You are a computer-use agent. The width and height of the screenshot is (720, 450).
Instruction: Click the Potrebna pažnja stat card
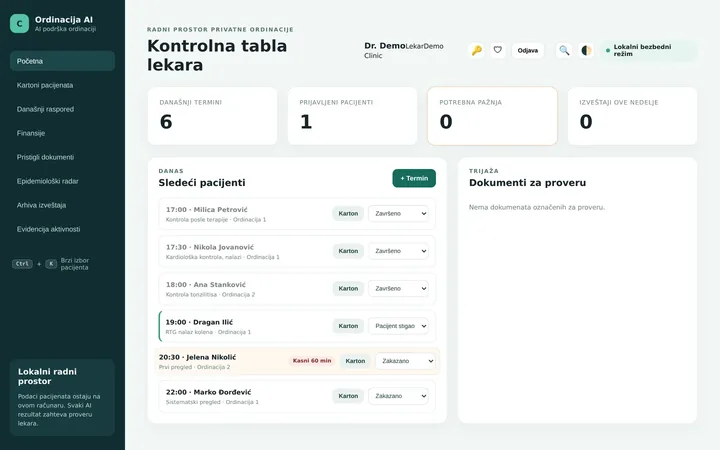tap(492, 116)
